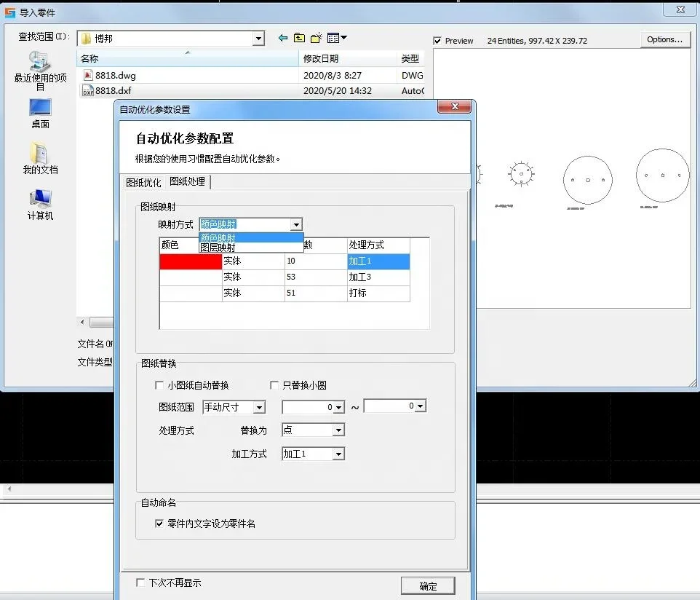Choose 图层映射 from the mapping list
The width and height of the screenshot is (700, 600).
pos(218,248)
